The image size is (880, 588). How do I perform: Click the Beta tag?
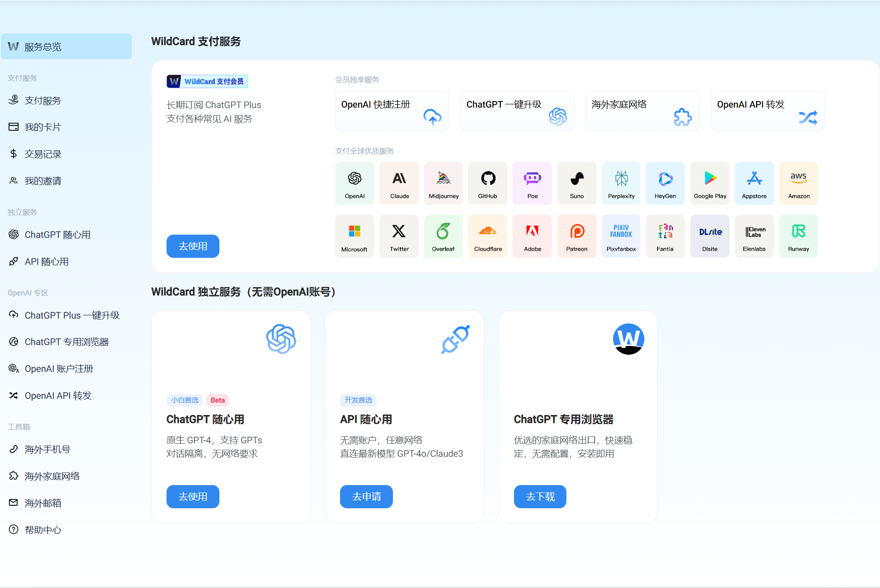point(218,400)
